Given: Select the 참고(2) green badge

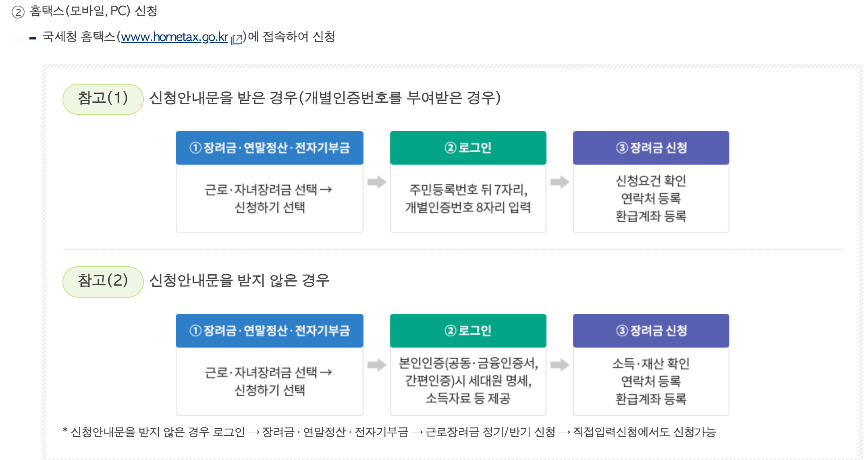Looking at the screenshot, I should point(103,282).
